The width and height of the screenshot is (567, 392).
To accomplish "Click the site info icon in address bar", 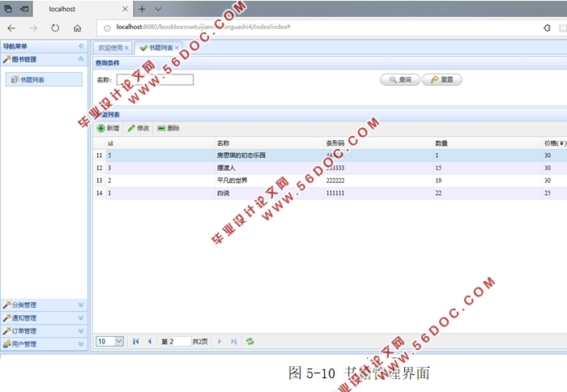I will click(107, 28).
